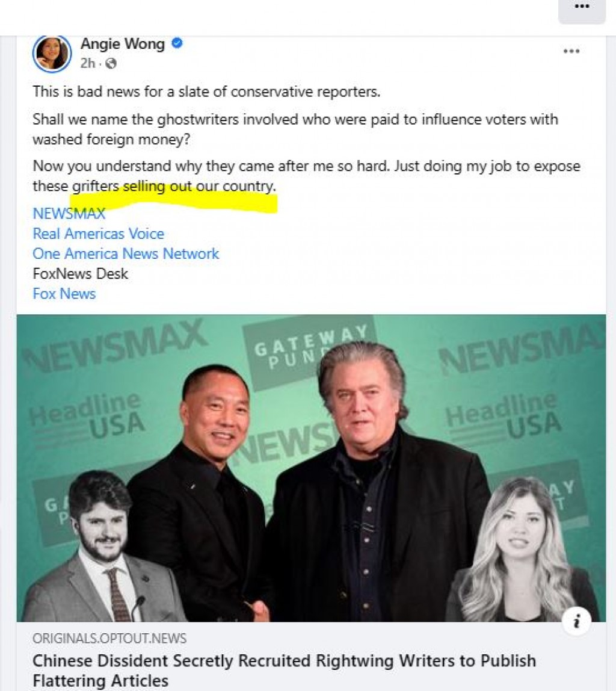The width and height of the screenshot is (616, 691).
Task: Open the Real Americas Voice link
Action: (98, 234)
